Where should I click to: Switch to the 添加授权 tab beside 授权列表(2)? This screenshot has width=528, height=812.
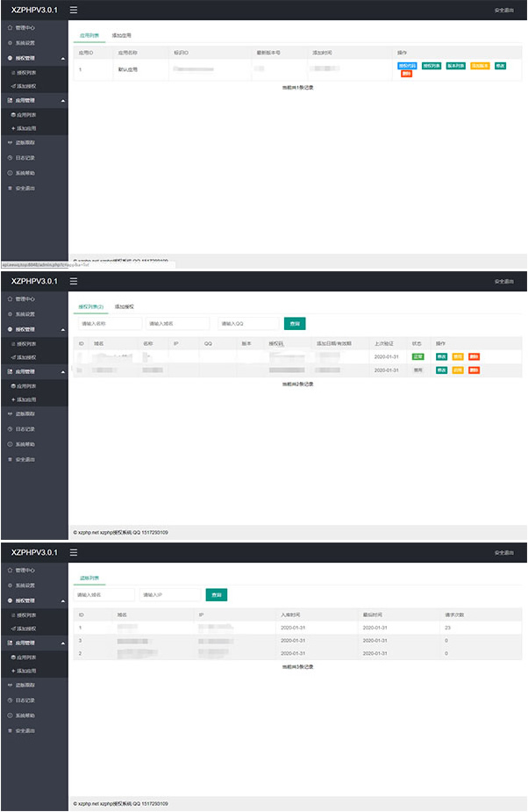124,306
